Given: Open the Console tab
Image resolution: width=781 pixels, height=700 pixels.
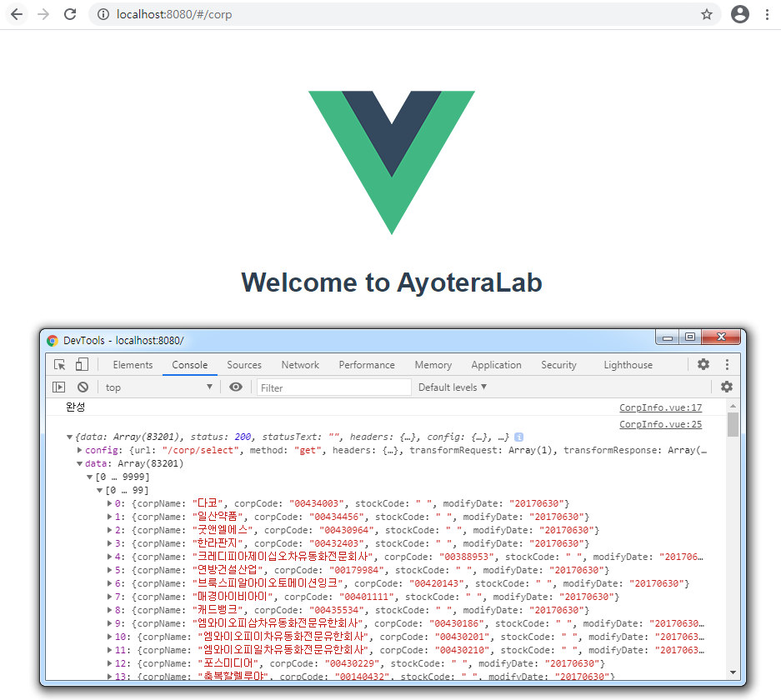Looking at the screenshot, I should [x=190, y=365].
